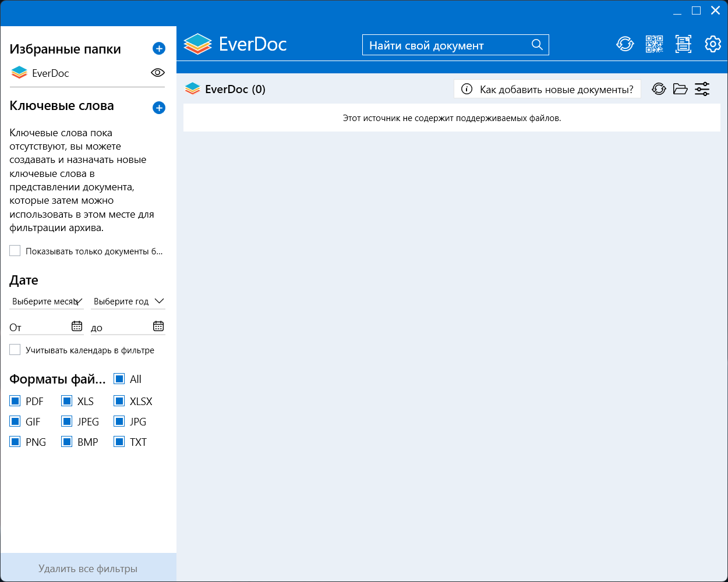The height and width of the screenshot is (582, 728).
Task: Click the empty source message text
Action: click(452, 118)
